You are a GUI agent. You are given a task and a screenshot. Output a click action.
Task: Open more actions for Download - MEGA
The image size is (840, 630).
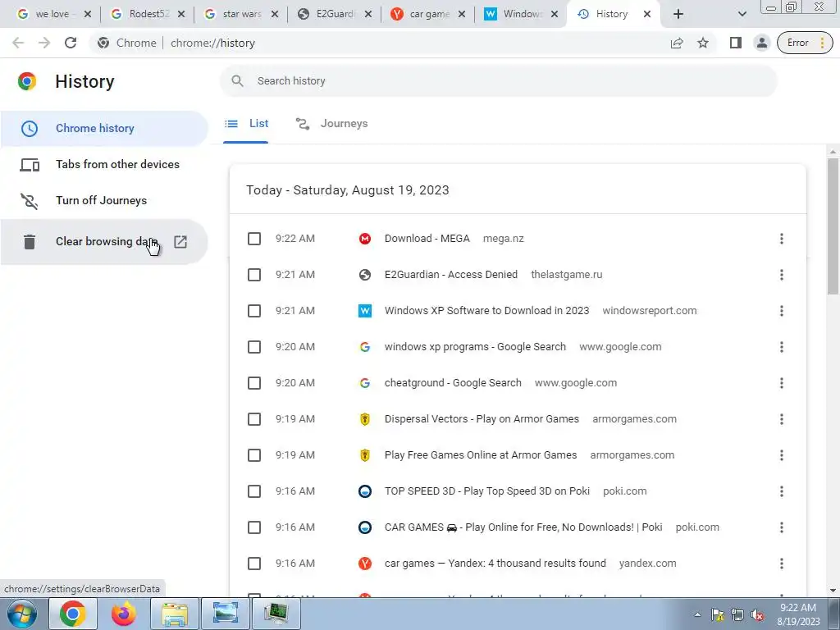[x=782, y=239]
